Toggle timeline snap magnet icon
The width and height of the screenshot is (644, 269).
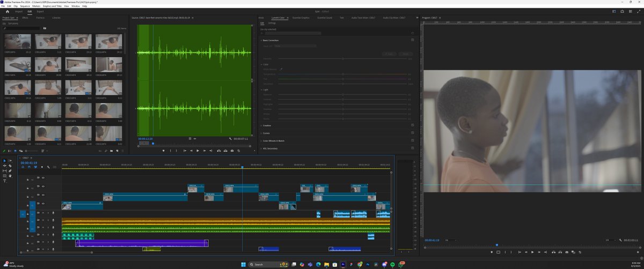coord(29,167)
